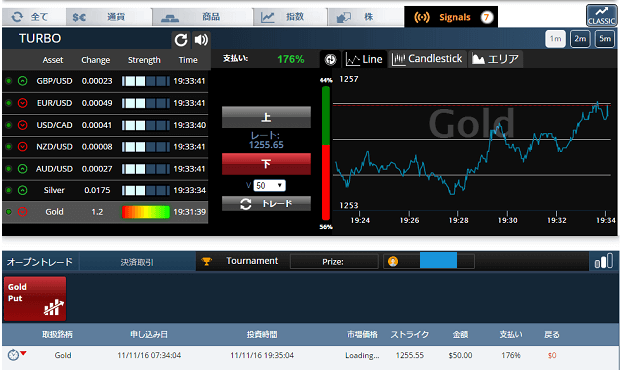Click the trophy icon beside Tournament
The image size is (620, 370).
pyautogui.click(x=206, y=261)
